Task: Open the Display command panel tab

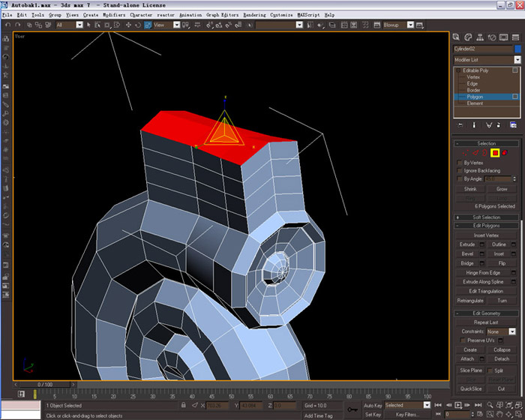Action: [503, 37]
